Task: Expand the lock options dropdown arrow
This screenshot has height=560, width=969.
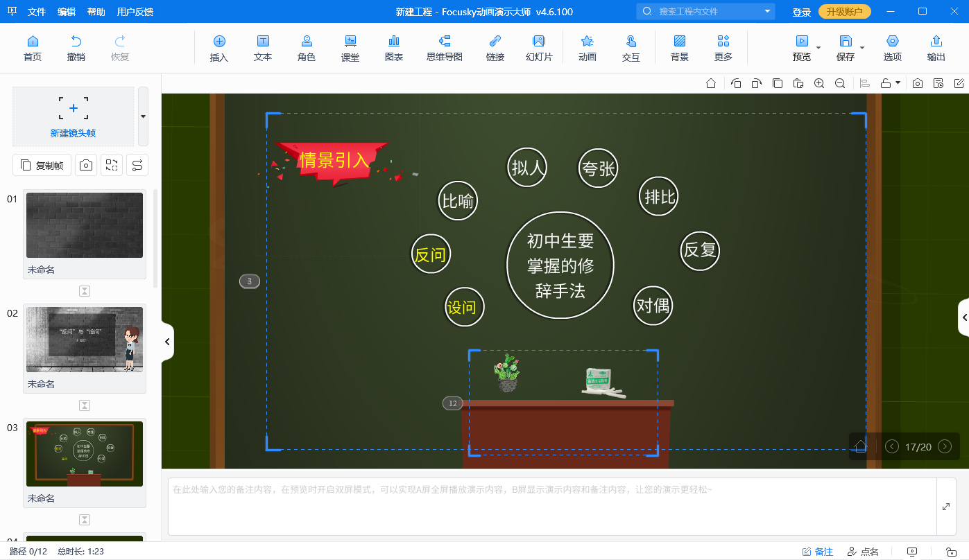Action: click(898, 83)
